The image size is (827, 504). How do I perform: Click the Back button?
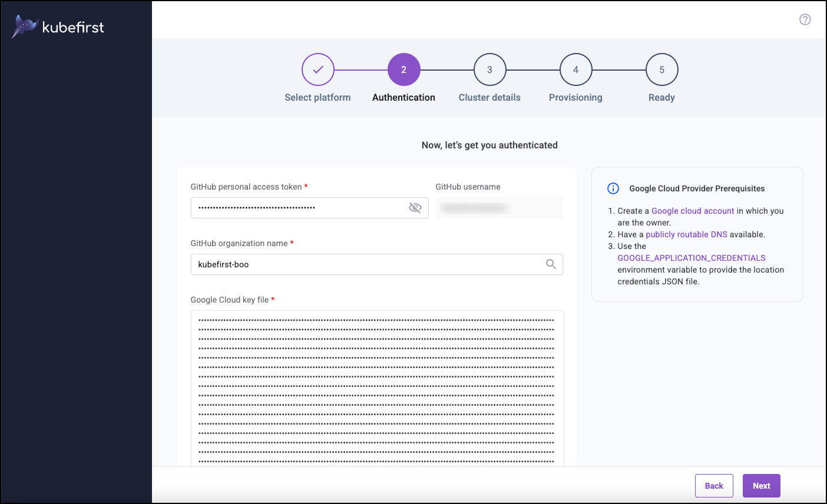pyautogui.click(x=714, y=486)
